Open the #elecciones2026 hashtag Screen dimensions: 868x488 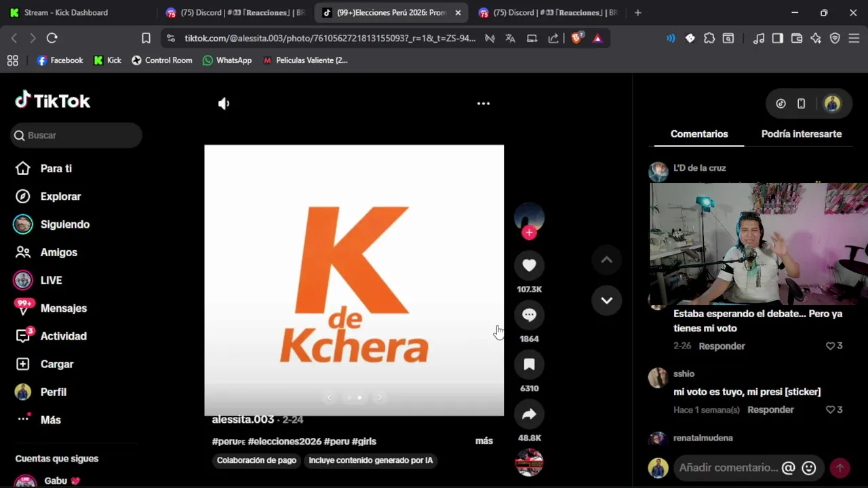coord(285,441)
